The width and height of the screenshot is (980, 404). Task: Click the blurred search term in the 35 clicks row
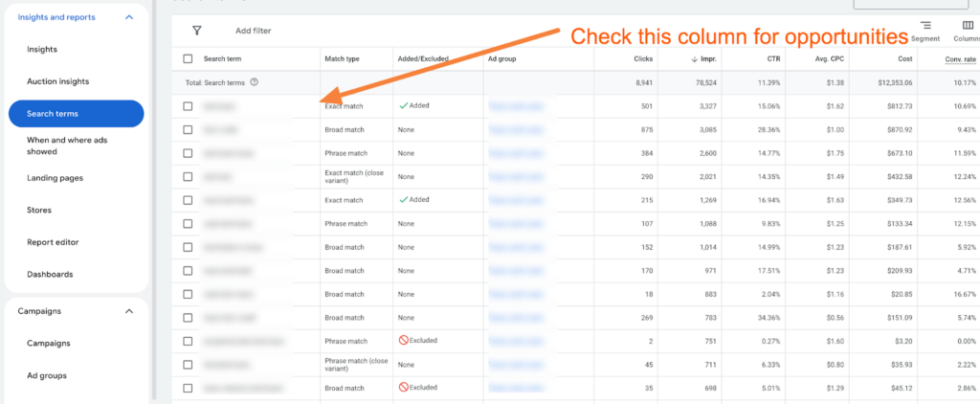243,388
